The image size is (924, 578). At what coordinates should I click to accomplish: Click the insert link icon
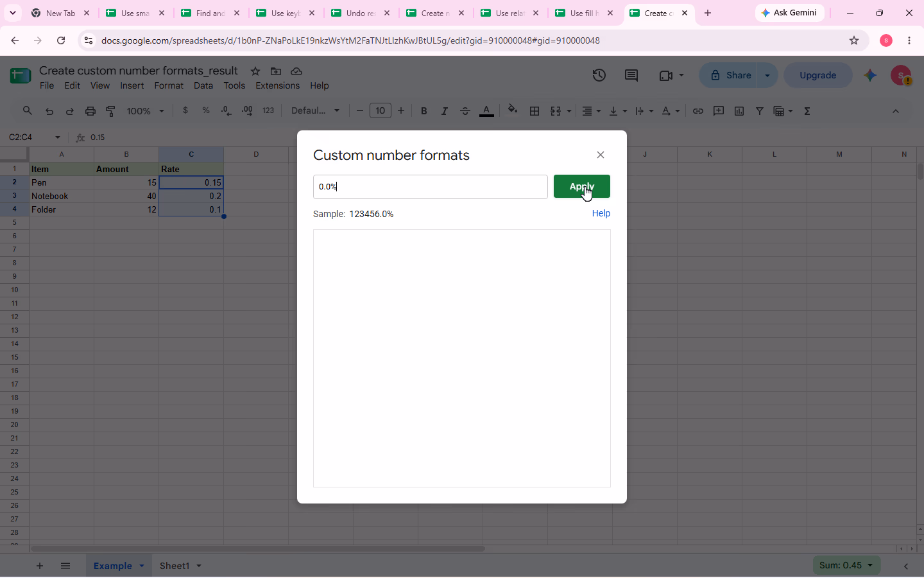coord(698,111)
